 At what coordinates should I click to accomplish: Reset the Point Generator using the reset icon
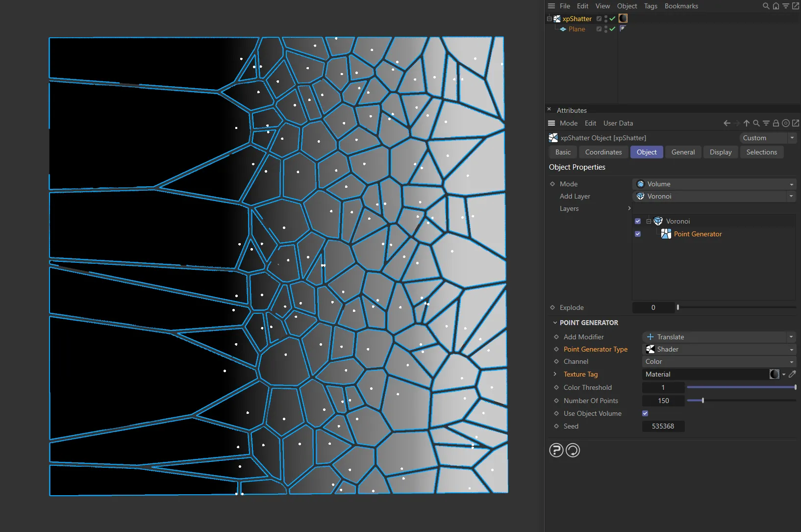tap(573, 450)
